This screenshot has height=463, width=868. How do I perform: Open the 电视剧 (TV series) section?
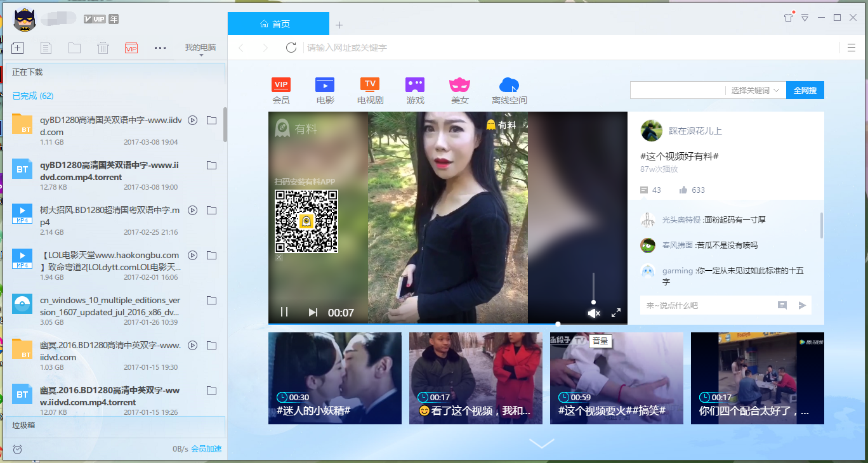370,88
